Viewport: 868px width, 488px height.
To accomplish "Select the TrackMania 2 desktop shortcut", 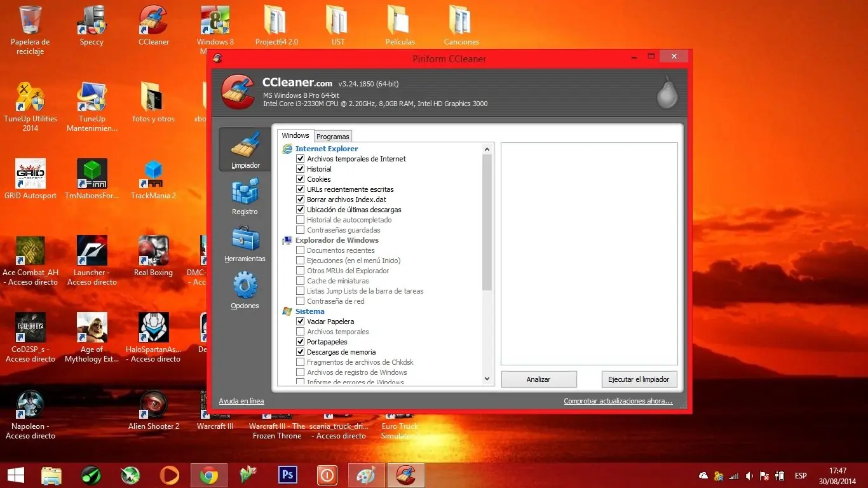I will (154, 179).
